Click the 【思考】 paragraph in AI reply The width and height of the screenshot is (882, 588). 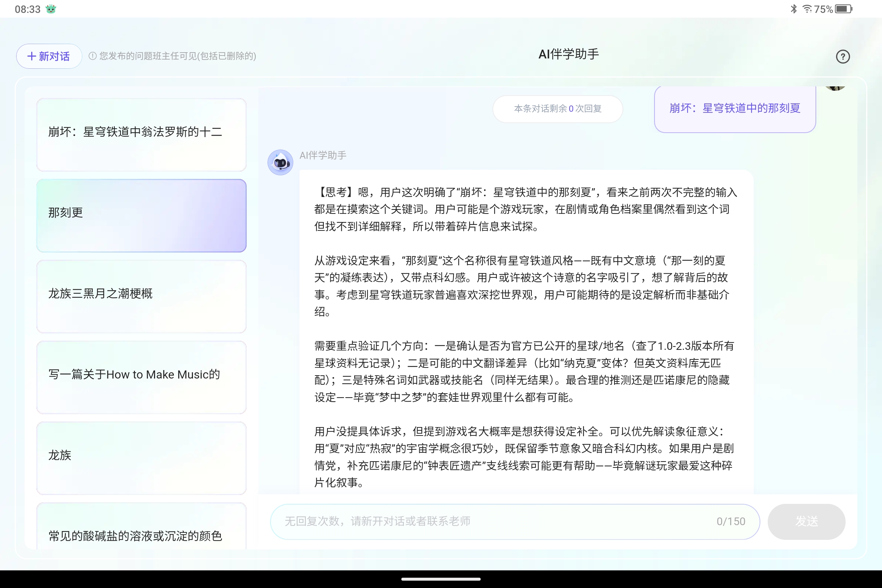[526, 209]
